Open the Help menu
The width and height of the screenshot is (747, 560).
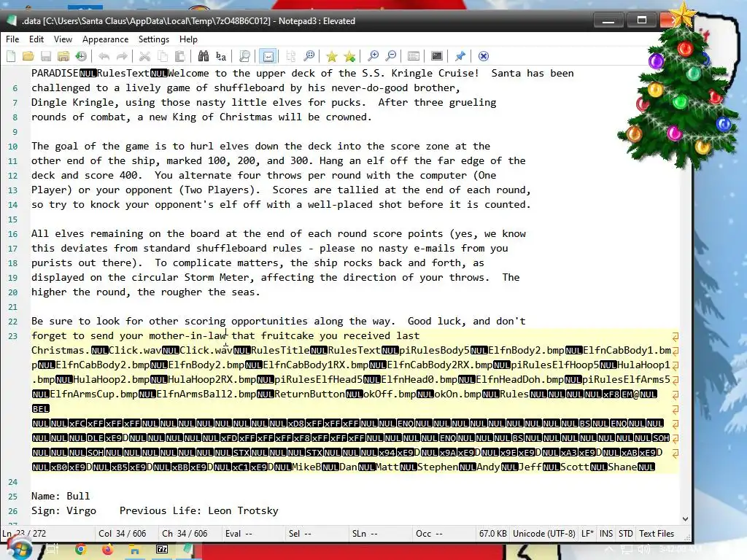[188, 39]
